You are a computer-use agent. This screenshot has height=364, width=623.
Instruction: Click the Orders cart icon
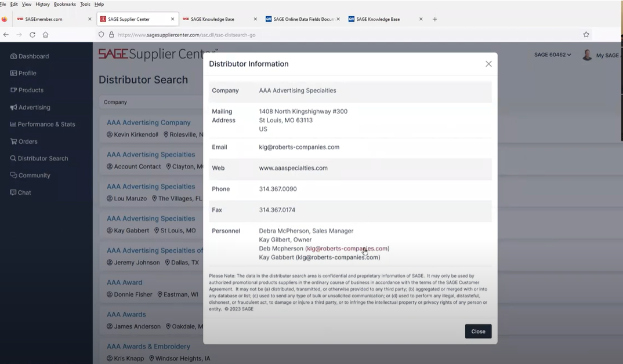[13, 141]
